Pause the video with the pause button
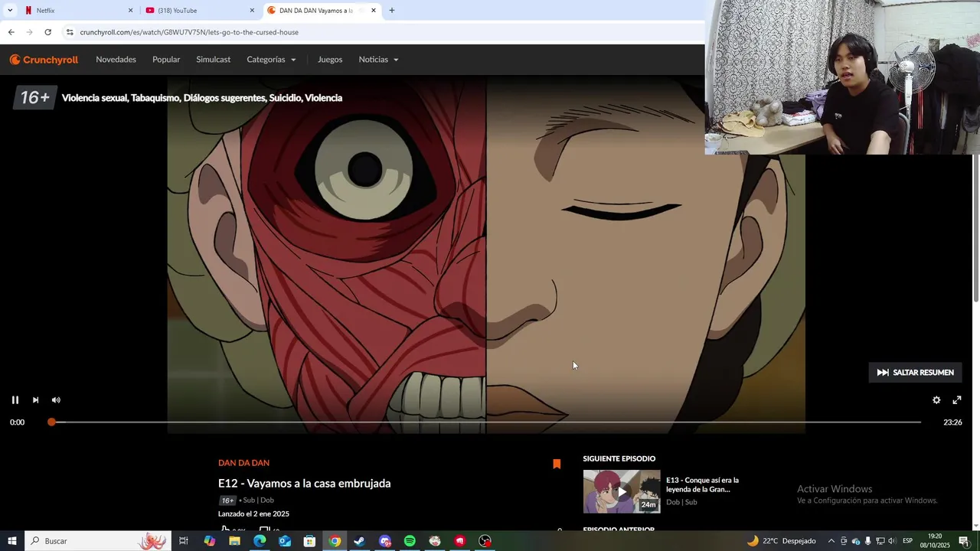The height and width of the screenshot is (551, 980). (15, 400)
